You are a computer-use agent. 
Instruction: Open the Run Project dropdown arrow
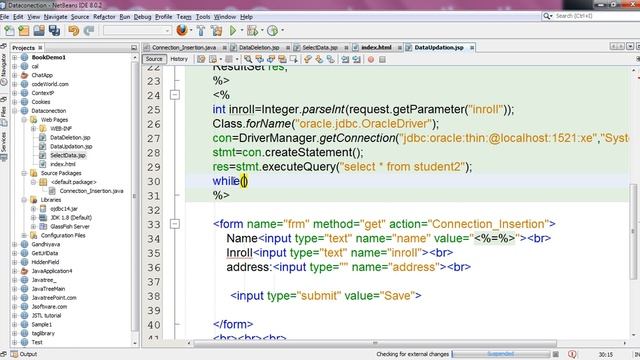(x=242, y=30)
